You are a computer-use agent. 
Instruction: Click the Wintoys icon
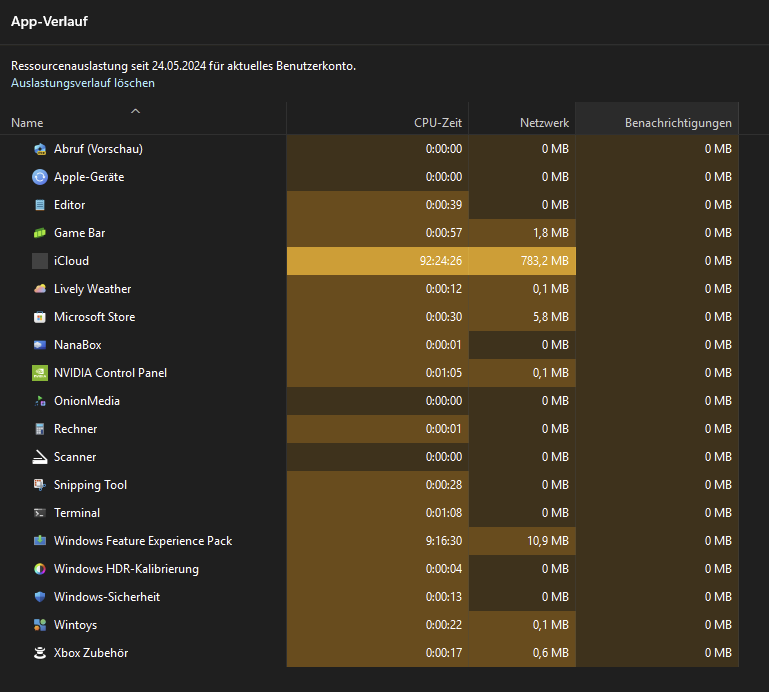click(40, 624)
